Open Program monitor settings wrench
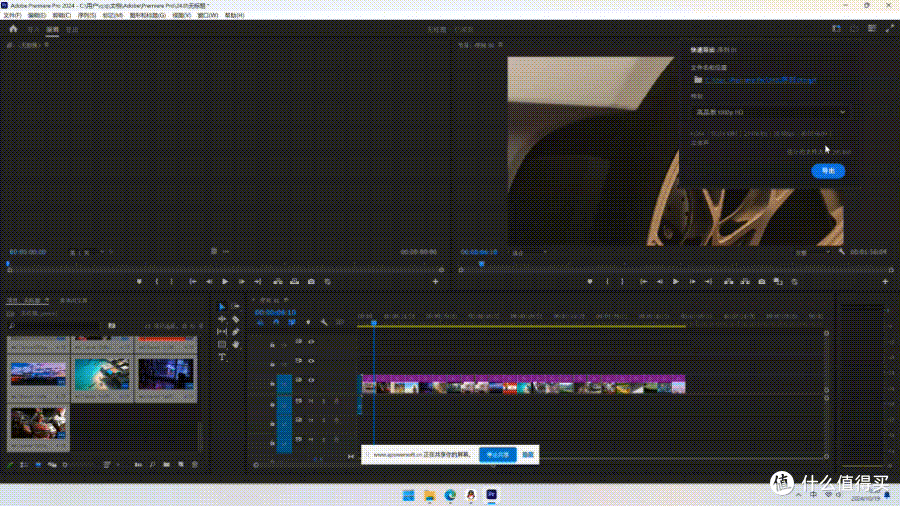 (841, 252)
